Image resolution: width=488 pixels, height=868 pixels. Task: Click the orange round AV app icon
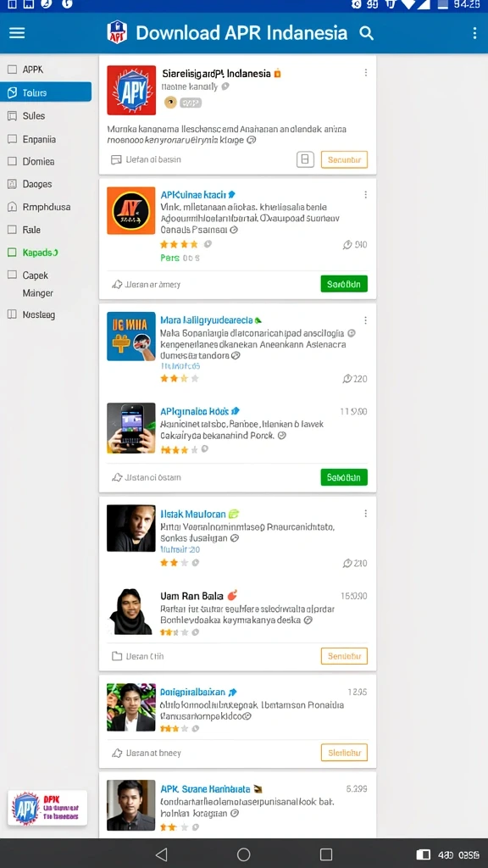131,210
